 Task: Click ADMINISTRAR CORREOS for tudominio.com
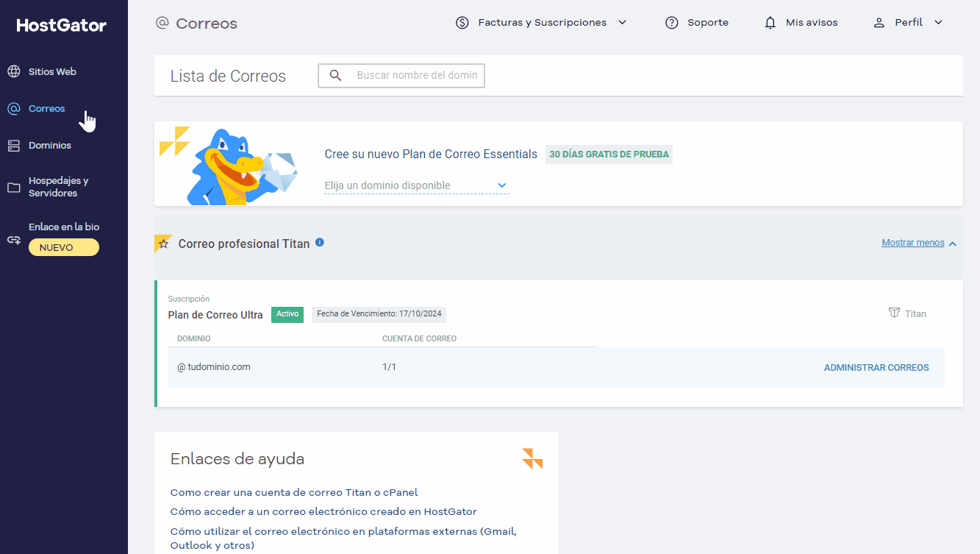point(876,368)
